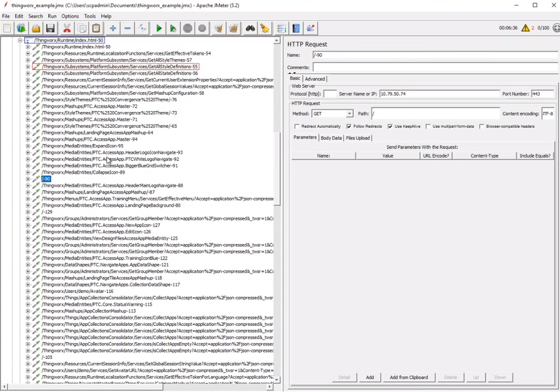The height and width of the screenshot is (392, 560).
Task: Expand the GetAllStyleDefinitions-55 tree node
Action: (28, 67)
